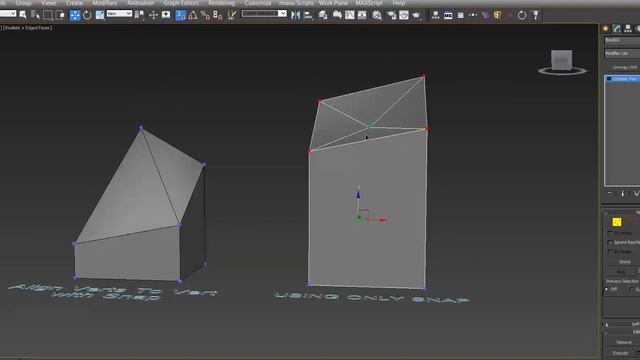Viewport: 640px width, 360px height.
Task: Open the Select by Name tool
Action: (x=35, y=15)
